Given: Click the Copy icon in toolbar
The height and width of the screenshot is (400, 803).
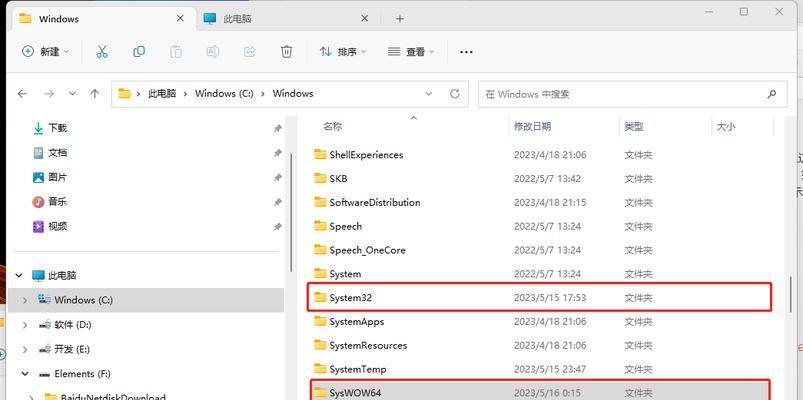Looking at the screenshot, I should tap(139, 52).
